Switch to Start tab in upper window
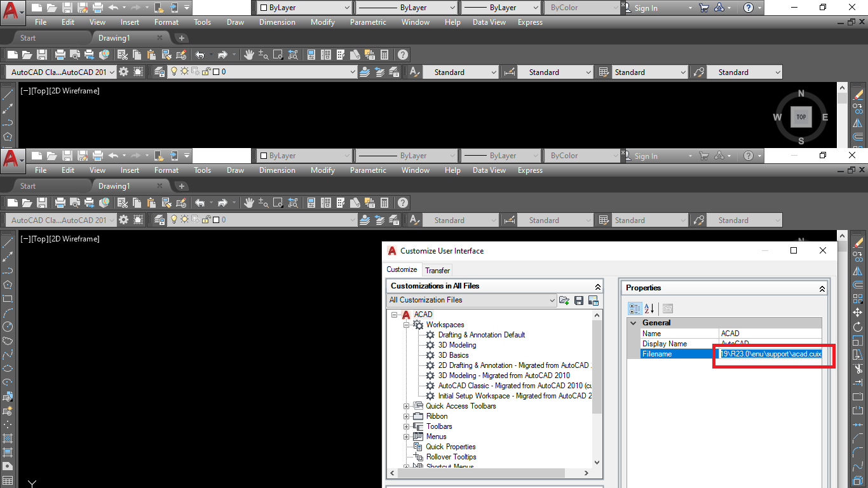The height and width of the screenshot is (488, 868). (28, 38)
